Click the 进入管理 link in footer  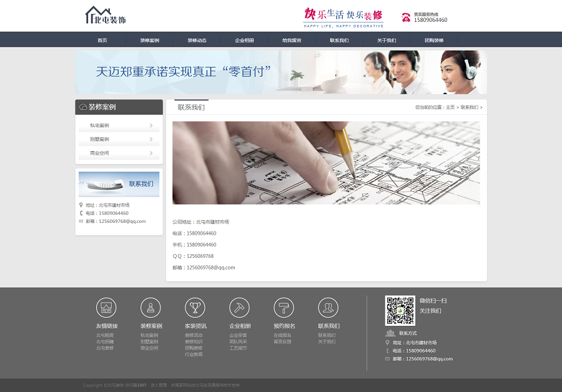(158, 385)
